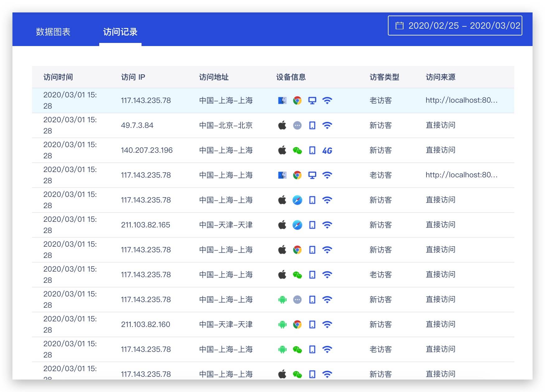Click the phone icon in the 140.207.23.196 row
This screenshot has height=392, width=545.
point(312,150)
